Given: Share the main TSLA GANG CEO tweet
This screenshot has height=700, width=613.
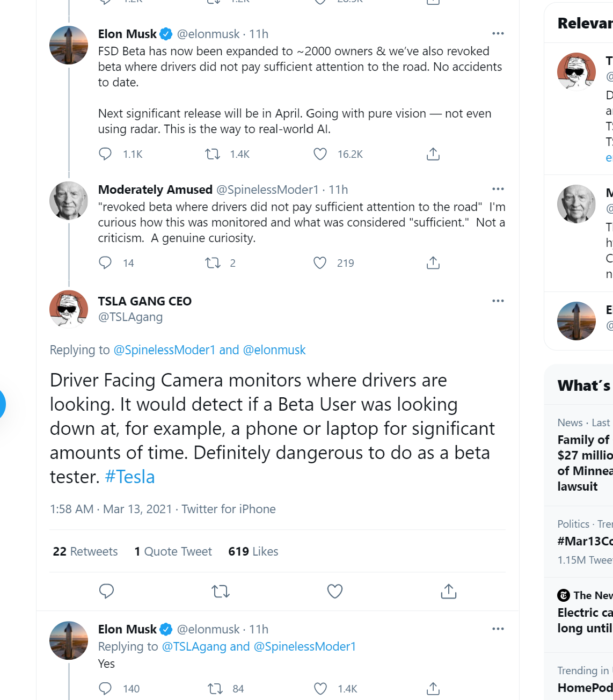Looking at the screenshot, I should [449, 592].
